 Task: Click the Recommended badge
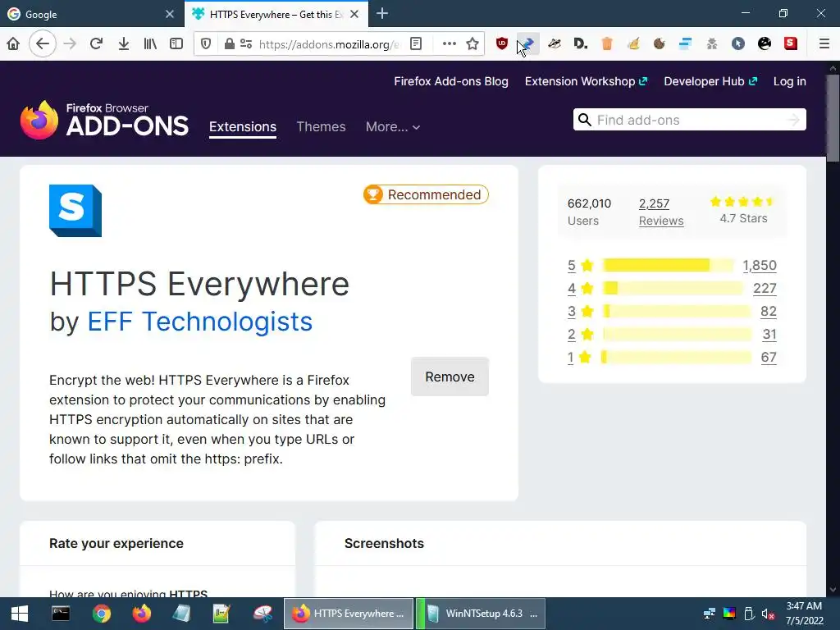[426, 194]
